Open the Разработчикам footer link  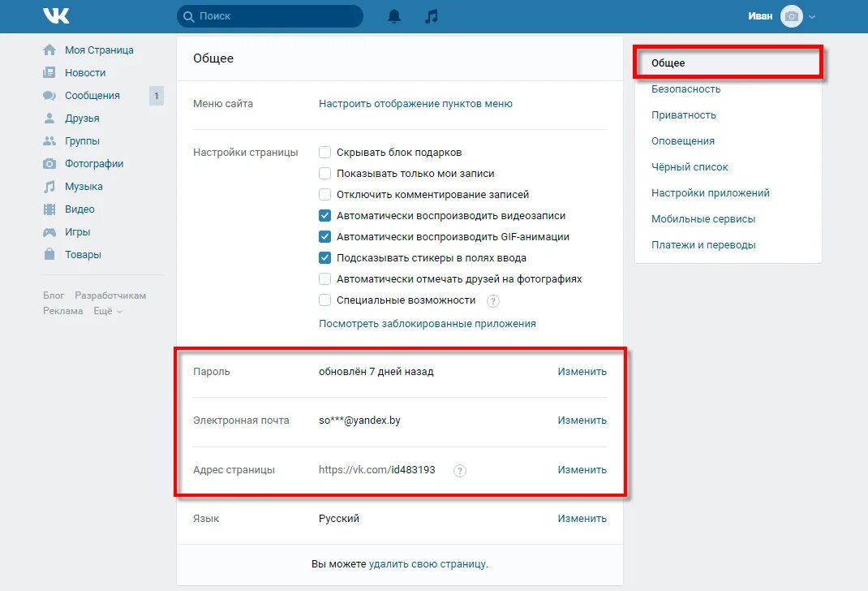click(x=110, y=295)
